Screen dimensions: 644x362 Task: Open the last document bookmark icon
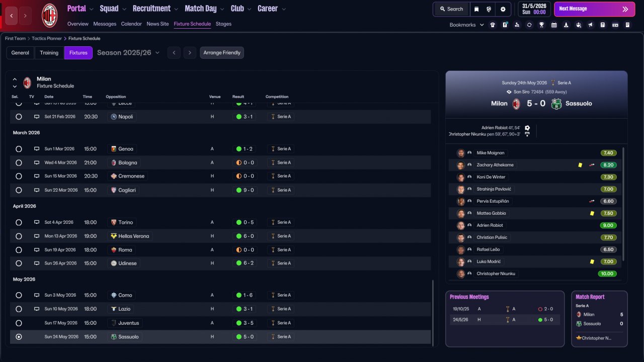click(627, 25)
